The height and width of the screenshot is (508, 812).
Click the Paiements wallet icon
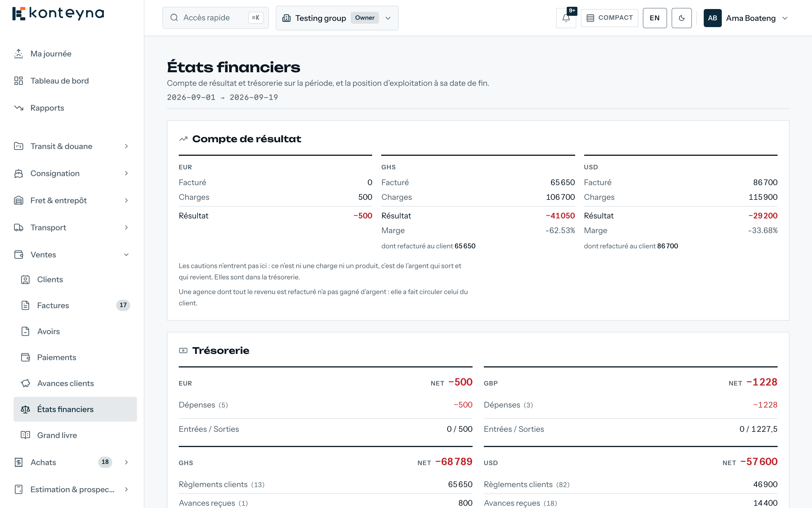coord(25,357)
